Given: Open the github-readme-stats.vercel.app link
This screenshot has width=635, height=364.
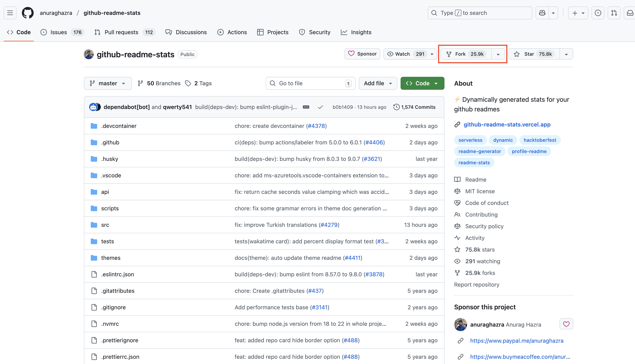Looking at the screenshot, I should tap(507, 124).
